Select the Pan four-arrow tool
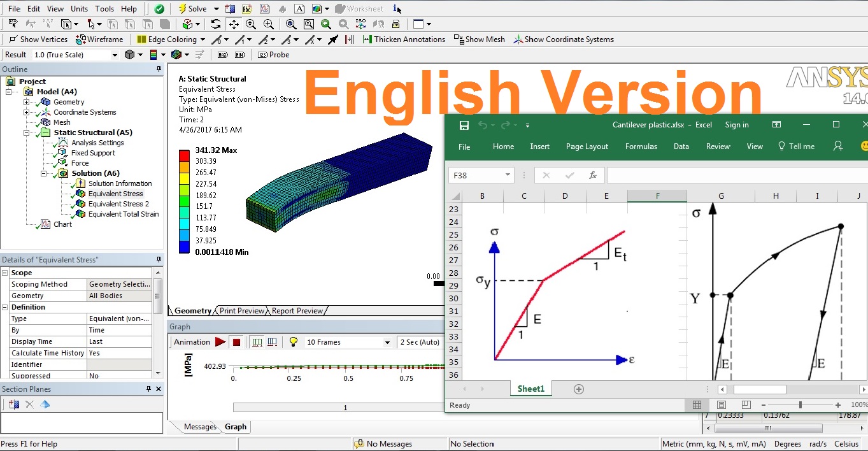 [234, 24]
